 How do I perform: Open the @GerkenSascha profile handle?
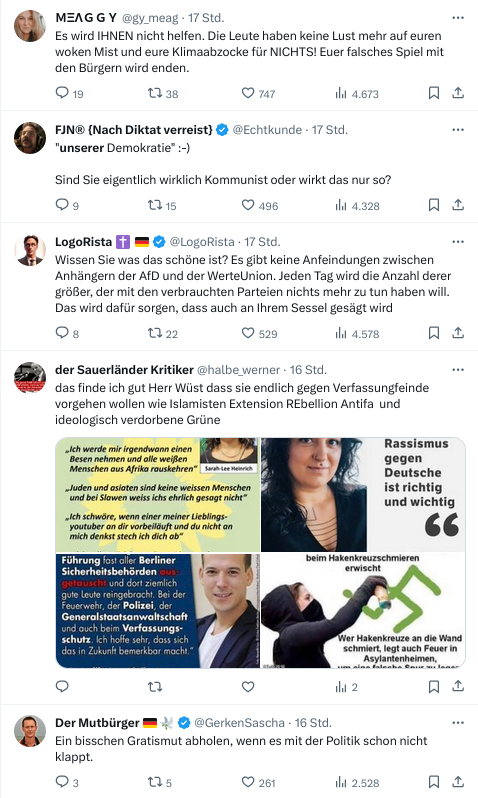[x=240, y=723]
